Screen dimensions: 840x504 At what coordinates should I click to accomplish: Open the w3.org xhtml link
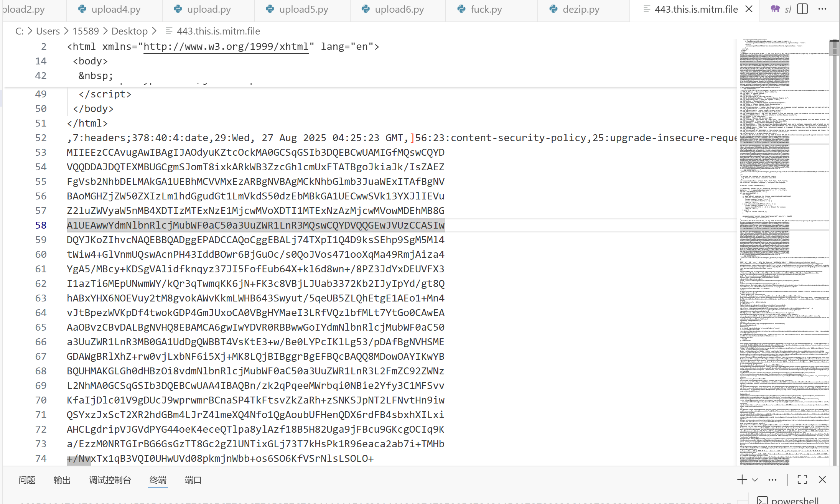point(226,47)
